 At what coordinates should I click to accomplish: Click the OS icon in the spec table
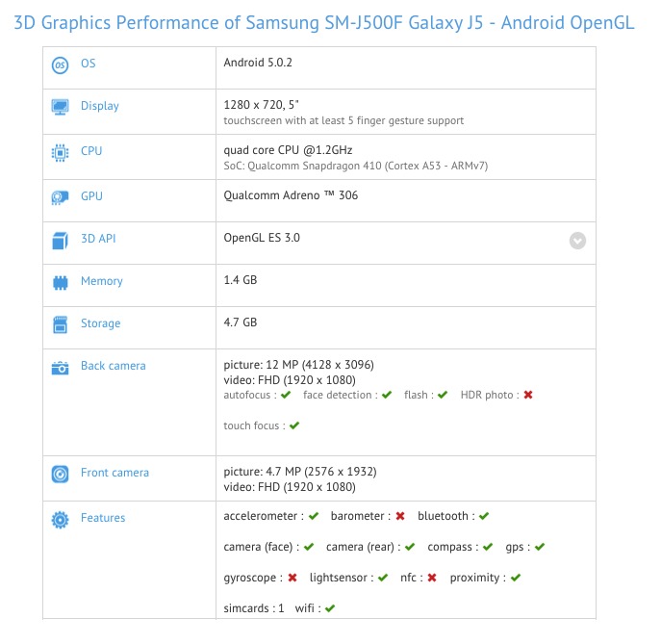point(60,64)
